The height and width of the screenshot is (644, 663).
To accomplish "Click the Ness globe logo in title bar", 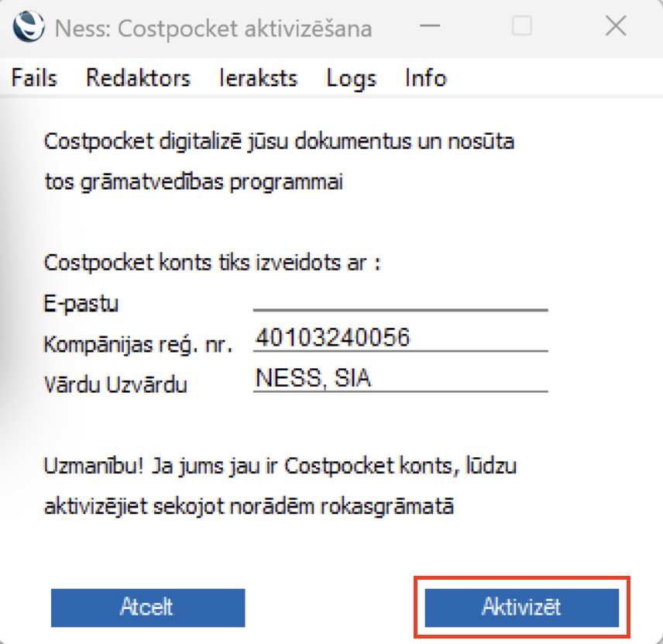I will tap(29, 26).
